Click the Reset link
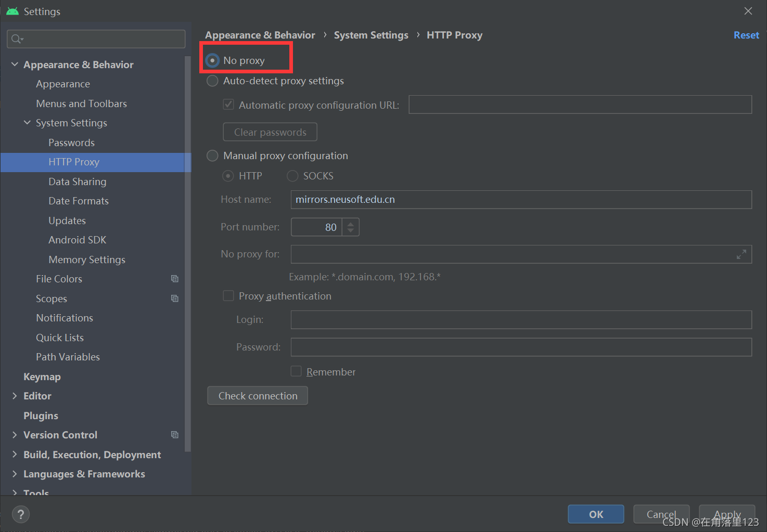This screenshot has height=532, width=767. [x=746, y=35]
